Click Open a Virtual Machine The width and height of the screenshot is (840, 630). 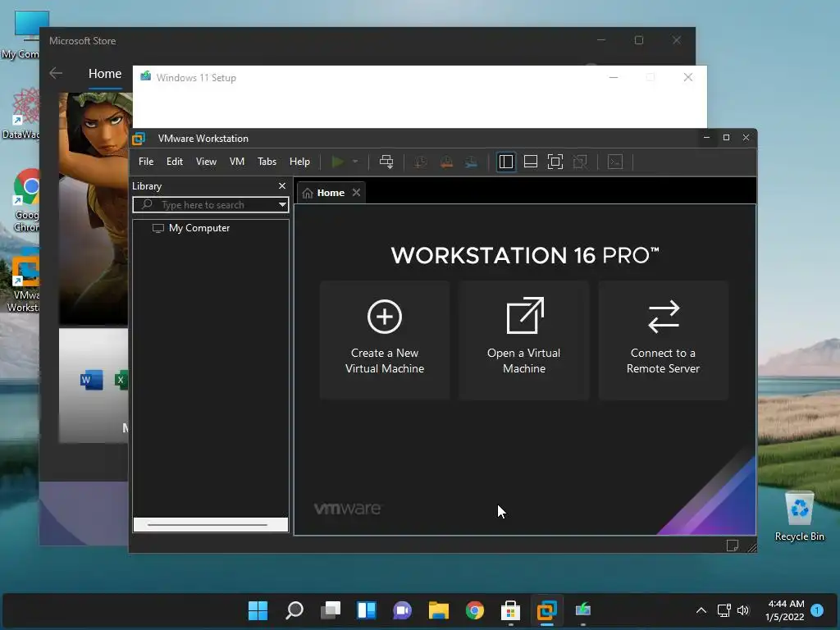pyautogui.click(x=524, y=340)
